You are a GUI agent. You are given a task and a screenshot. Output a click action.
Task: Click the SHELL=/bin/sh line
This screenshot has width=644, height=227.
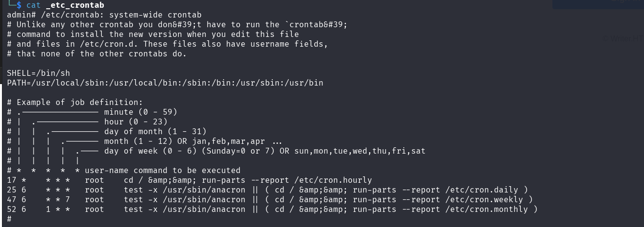click(38, 73)
